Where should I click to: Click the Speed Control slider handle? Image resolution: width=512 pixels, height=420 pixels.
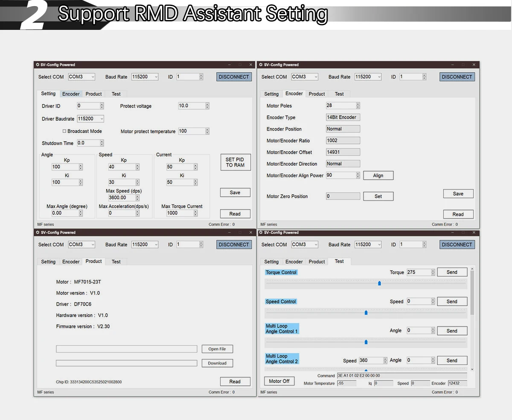(366, 312)
